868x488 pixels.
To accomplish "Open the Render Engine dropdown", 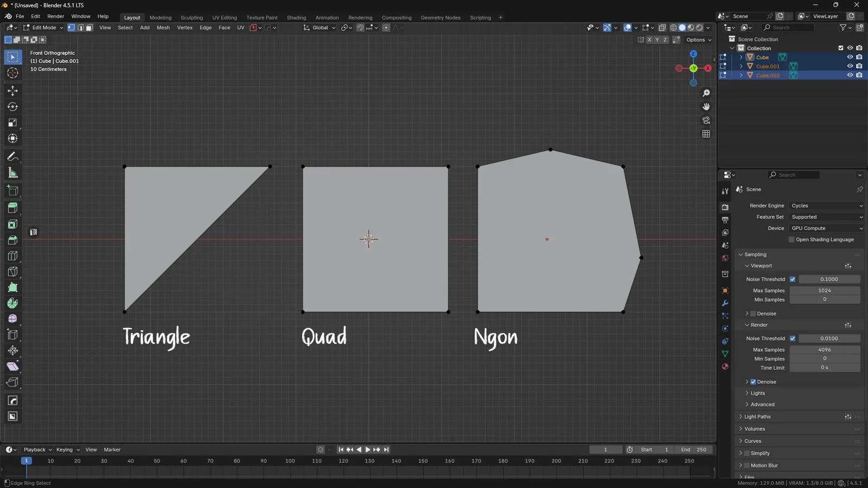I will (x=826, y=206).
